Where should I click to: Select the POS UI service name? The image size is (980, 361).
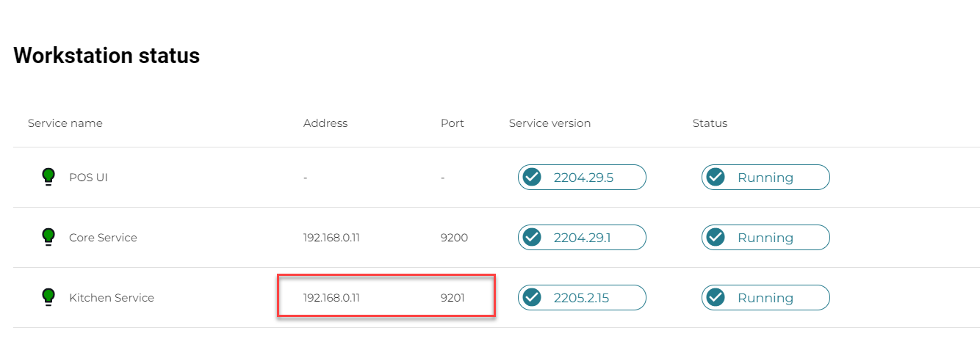(87, 178)
